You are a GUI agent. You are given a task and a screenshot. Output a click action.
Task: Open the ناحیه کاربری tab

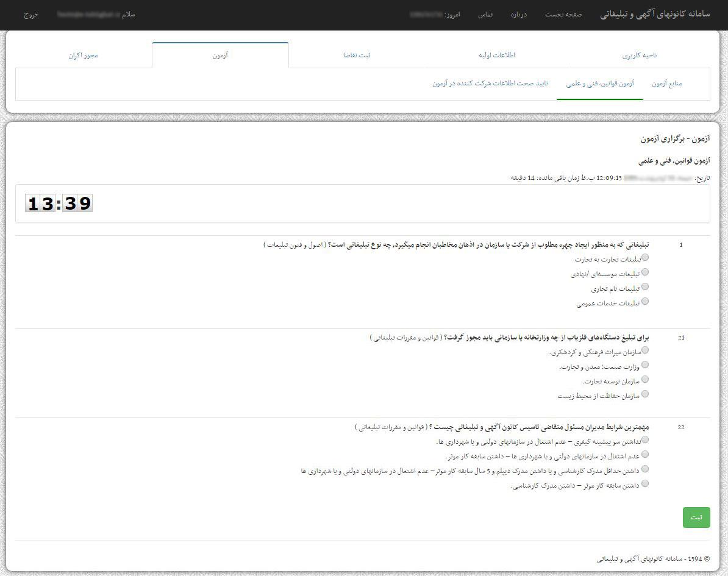(640, 55)
